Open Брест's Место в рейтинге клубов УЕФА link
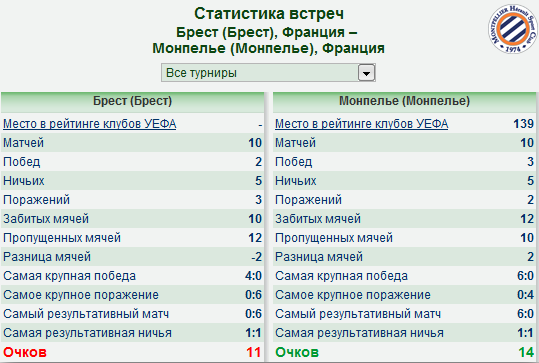Image resolution: width=539 pixels, height=363 pixels. [90, 124]
